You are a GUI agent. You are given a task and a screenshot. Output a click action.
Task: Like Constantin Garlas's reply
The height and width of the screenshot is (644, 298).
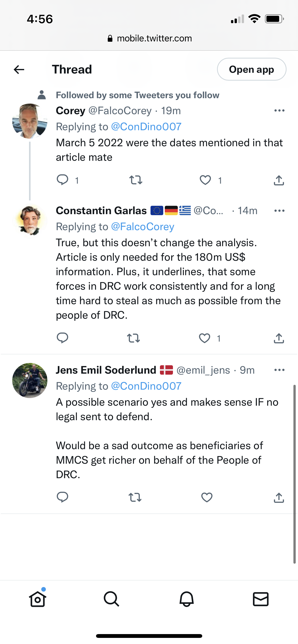[205, 338]
